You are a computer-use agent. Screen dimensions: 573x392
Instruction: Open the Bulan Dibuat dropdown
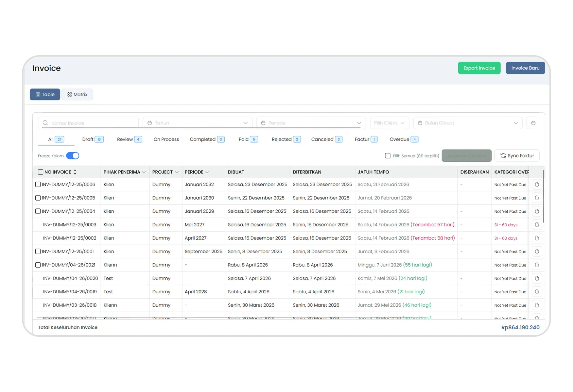[x=468, y=123]
